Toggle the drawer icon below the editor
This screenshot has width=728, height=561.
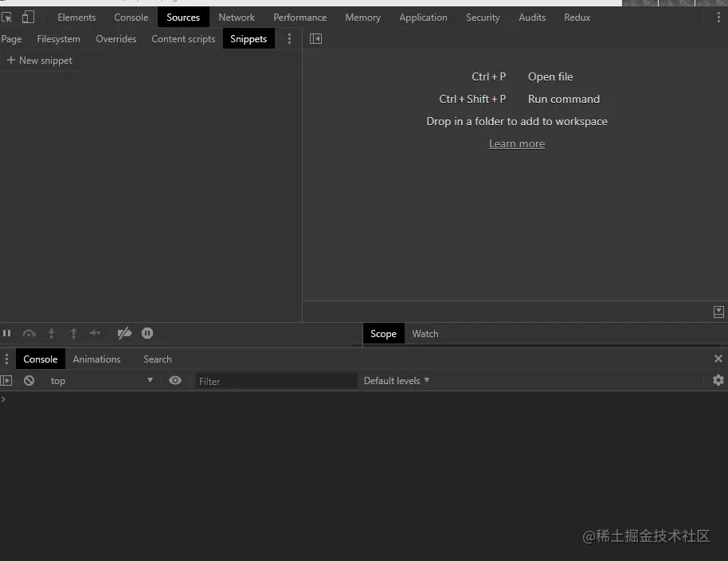click(x=718, y=312)
